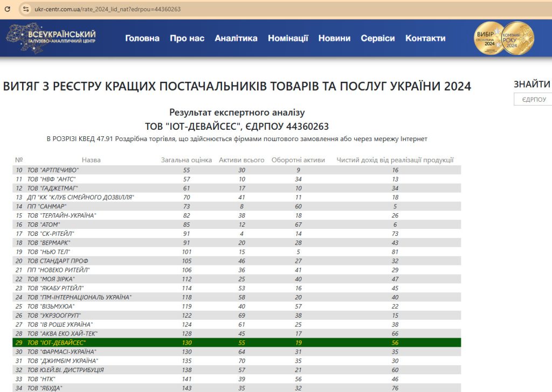Select row ТОВ "ФАРМАСІ-УКРАЇНА"
Viewport: 552px width, 392px height.
(x=237, y=352)
